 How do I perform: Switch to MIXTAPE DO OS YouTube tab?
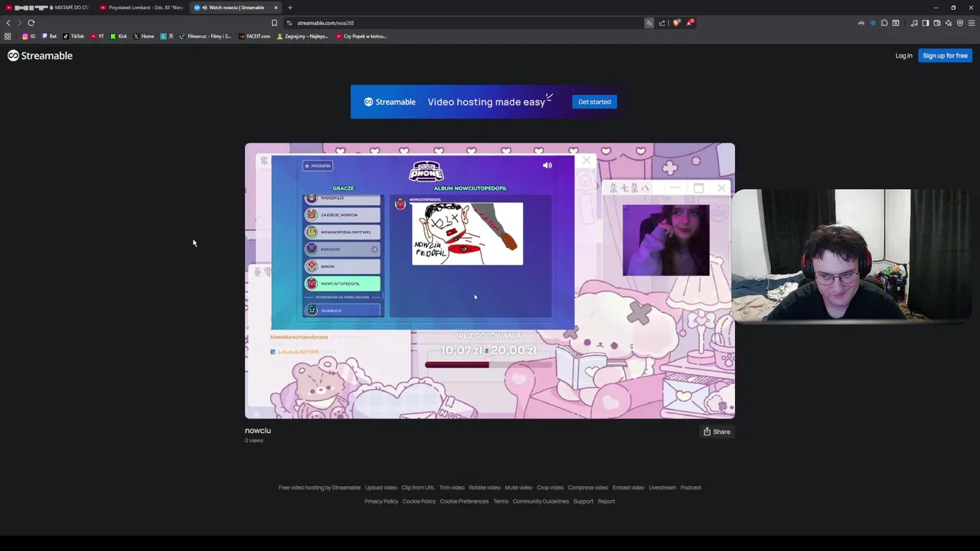point(47,8)
